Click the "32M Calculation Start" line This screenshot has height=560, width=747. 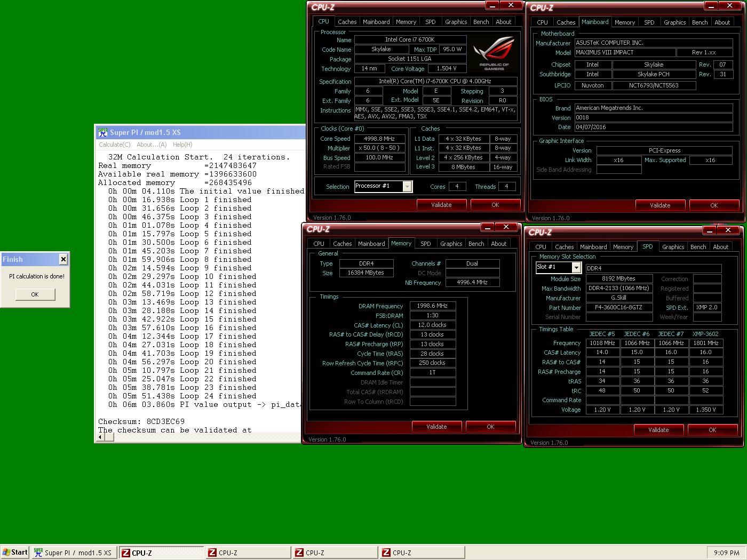[199, 157]
